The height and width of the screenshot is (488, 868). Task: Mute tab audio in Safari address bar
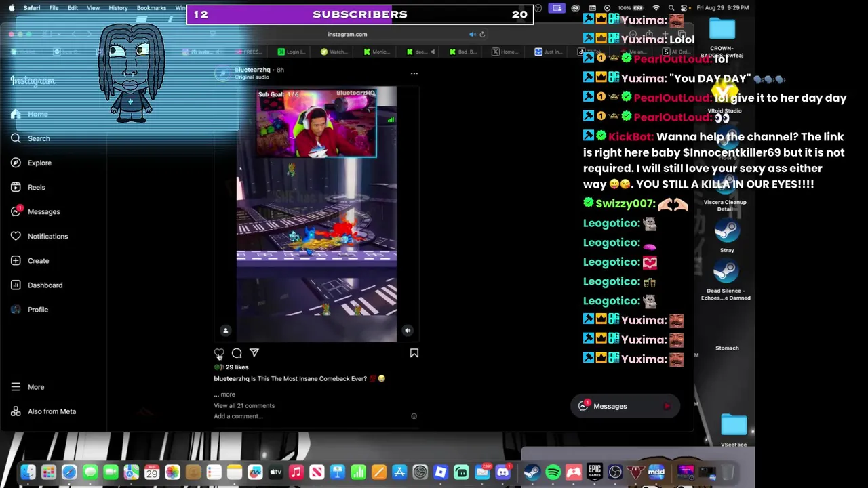tap(473, 34)
